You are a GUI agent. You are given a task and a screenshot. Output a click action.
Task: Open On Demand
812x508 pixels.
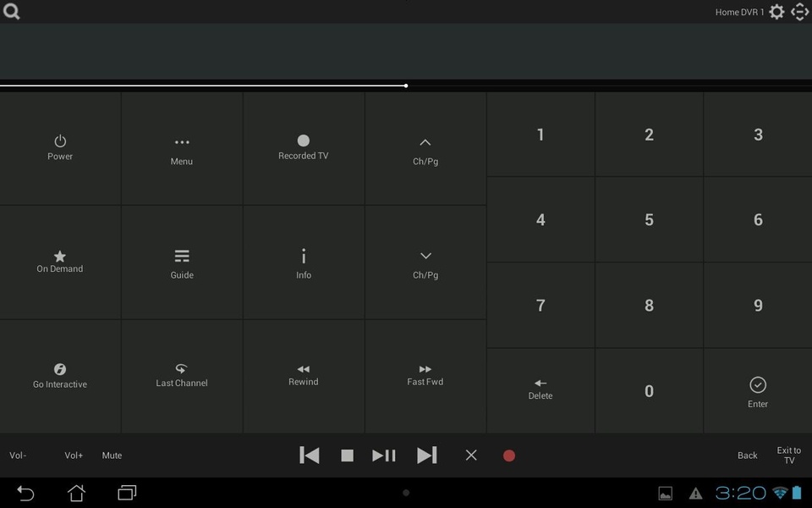pos(60,262)
